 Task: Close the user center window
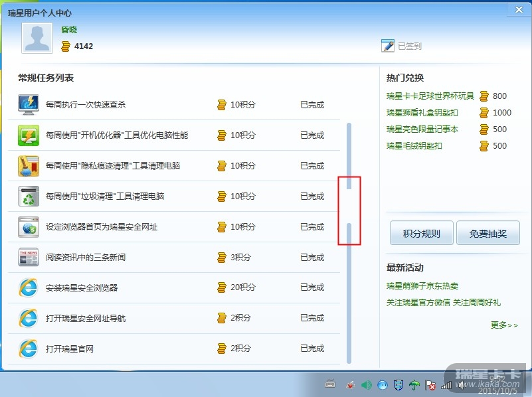519,10
